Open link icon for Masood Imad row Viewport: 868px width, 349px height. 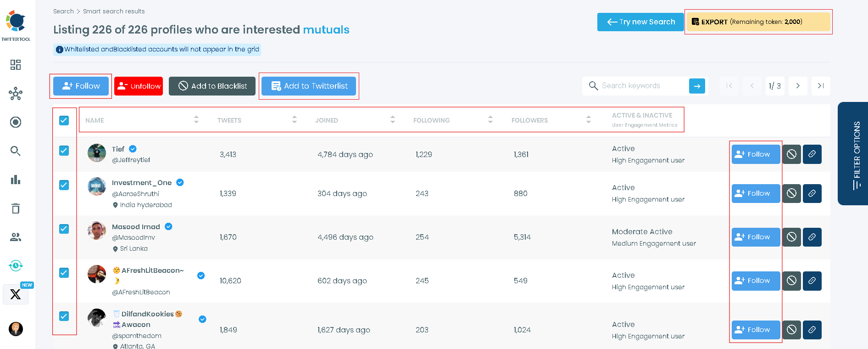click(812, 237)
